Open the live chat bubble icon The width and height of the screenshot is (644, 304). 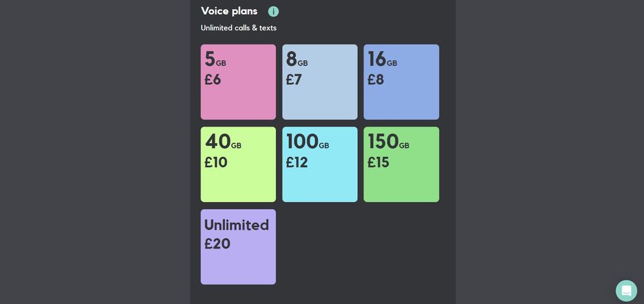tap(626, 291)
